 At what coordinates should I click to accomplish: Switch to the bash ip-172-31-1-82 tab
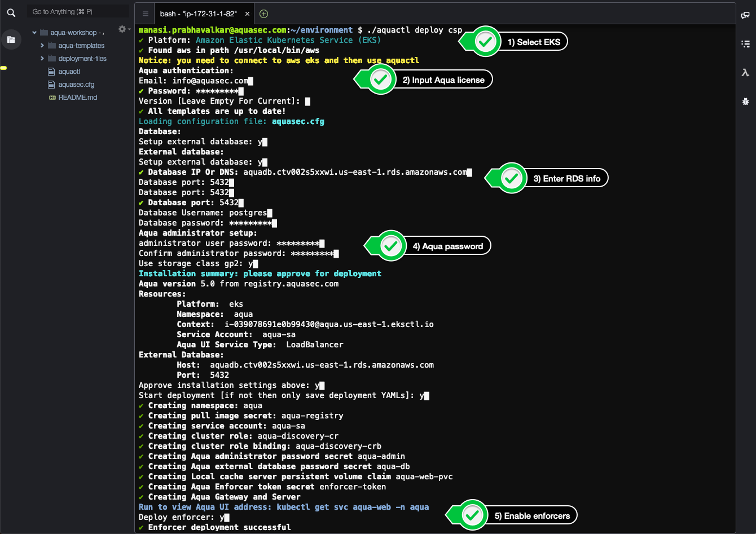tap(197, 14)
